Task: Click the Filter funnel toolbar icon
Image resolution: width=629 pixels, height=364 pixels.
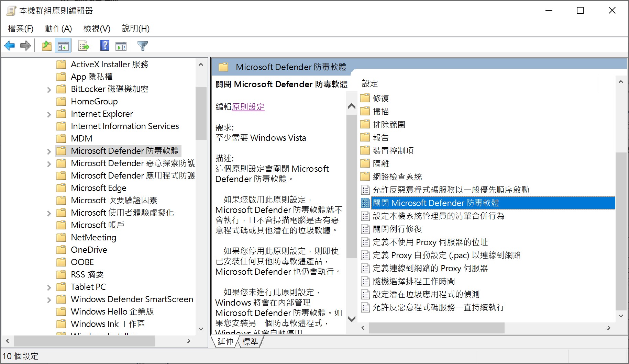Action: point(142,46)
